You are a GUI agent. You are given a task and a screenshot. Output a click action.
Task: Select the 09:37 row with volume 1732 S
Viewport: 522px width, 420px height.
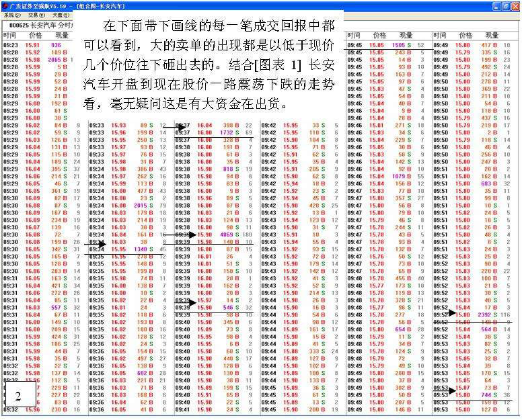(214, 132)
